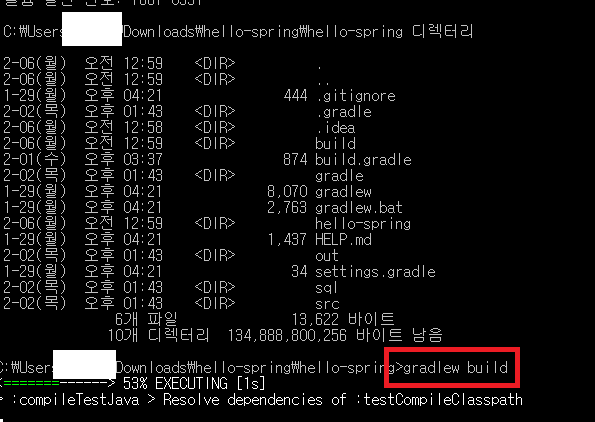Click the hello-spring subdirectory name
The height and width of the screenshot is (422, 595).
click(363, 224)
